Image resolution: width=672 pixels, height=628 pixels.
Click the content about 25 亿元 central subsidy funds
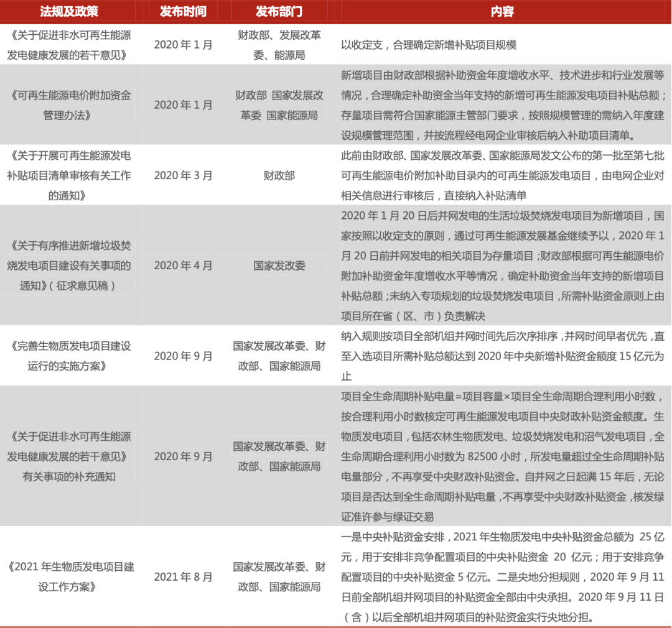tap(498, 576)
